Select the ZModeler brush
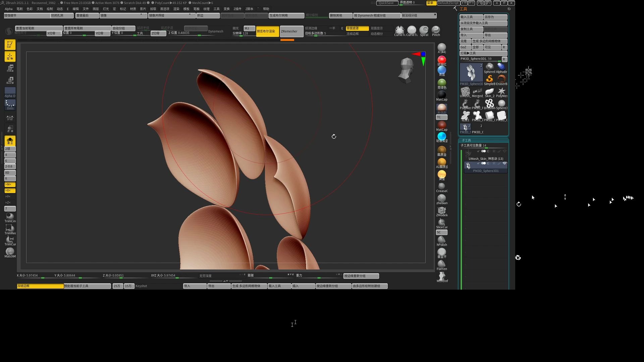This screenshot has width=644, height=362. (442, 212)
